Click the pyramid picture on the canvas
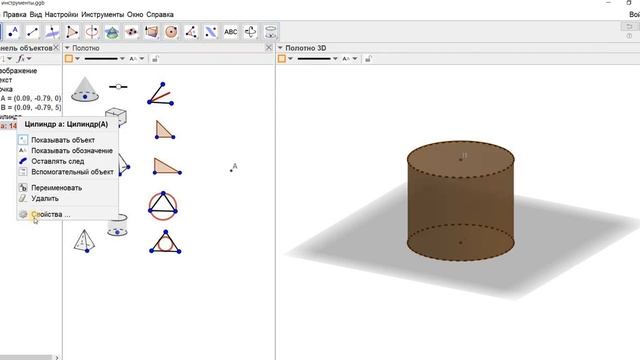Screen dimensions: 640x360 tap(84, 241)
